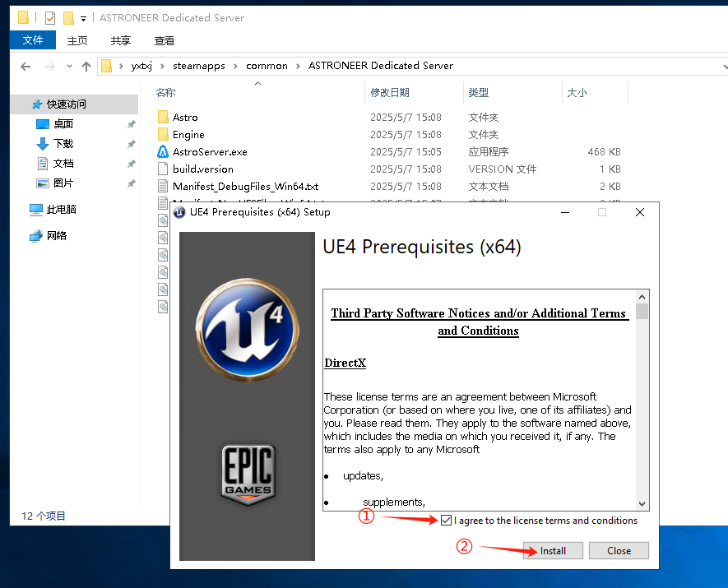The width and height of the screenshot is (728, 588).
Task: Click the license text scrollbar up arrow
Action: tap(642, 297)
